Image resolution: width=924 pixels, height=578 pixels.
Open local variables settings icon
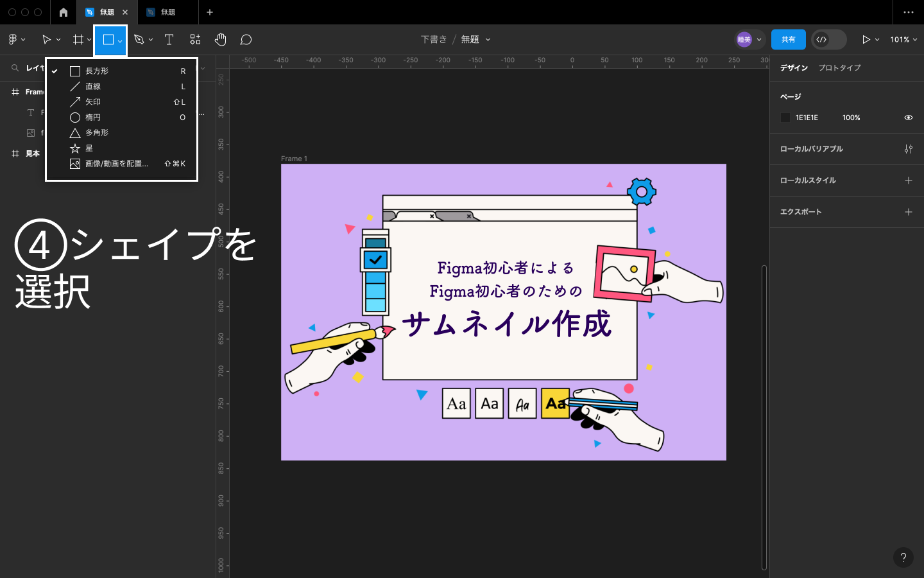[x=908, y=149]
